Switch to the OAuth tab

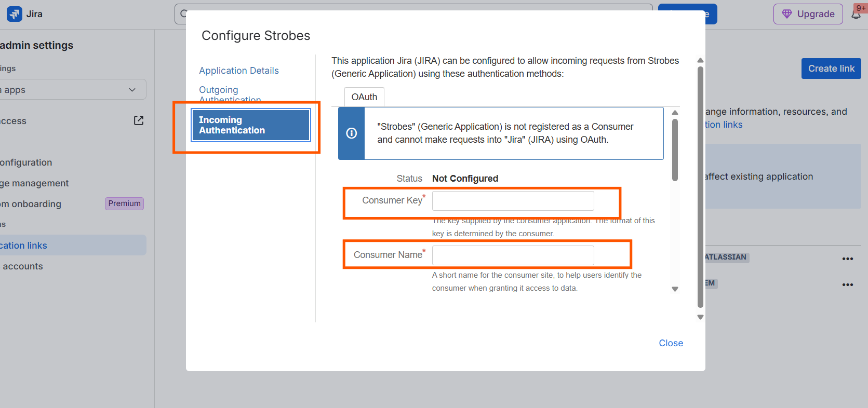click(x=364, y=97)
